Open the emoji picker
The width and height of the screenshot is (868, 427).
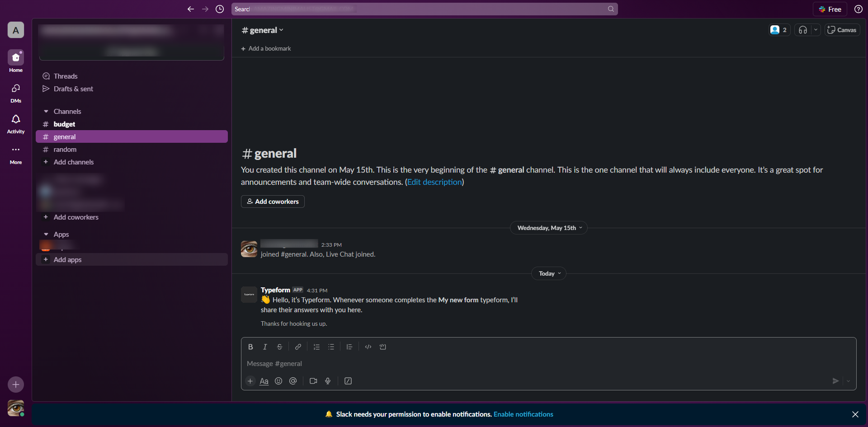tap(278, 381)
